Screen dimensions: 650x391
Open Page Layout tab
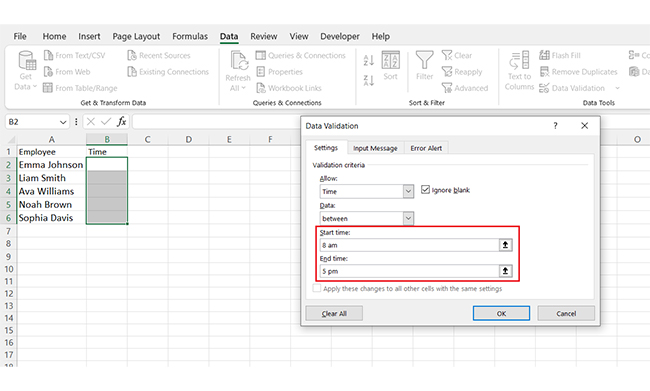[x=136, y=36]
